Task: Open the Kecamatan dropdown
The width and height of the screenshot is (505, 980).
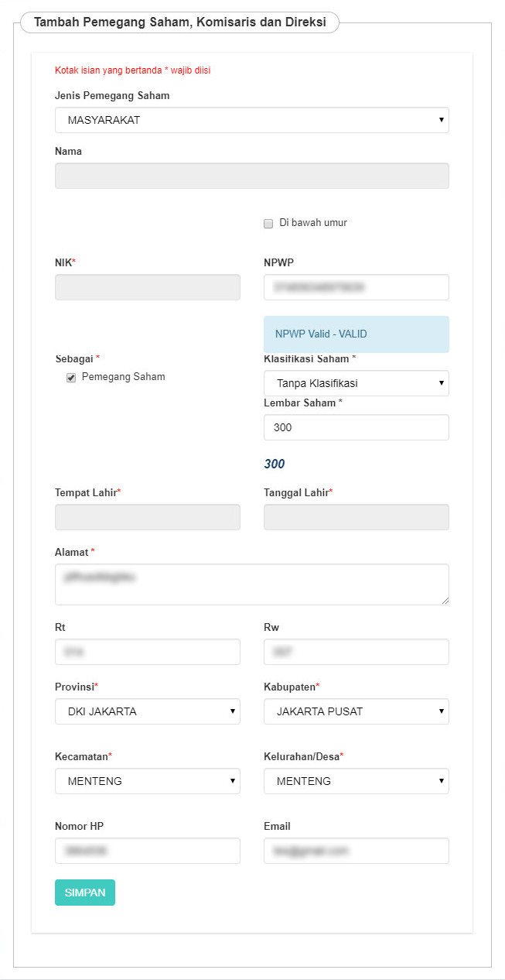Action: [x=147, y=781]
